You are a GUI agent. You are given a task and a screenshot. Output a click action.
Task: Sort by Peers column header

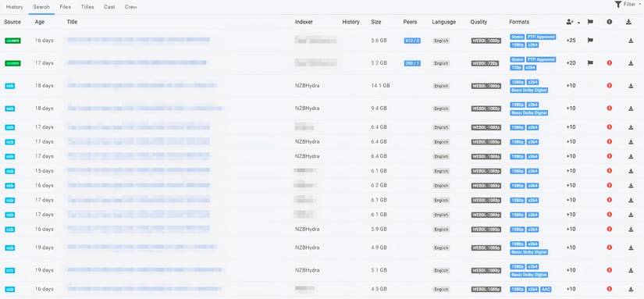[x=410, y=22]
